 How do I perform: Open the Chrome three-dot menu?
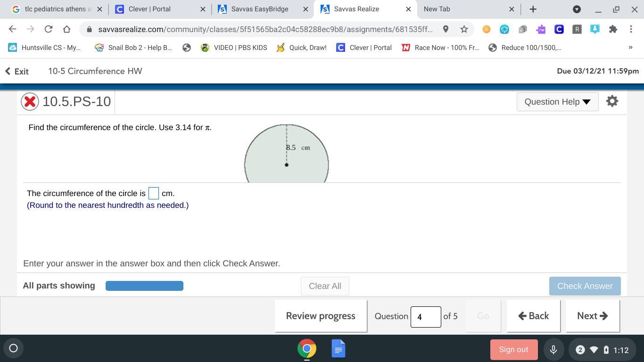tap(631, 29)
